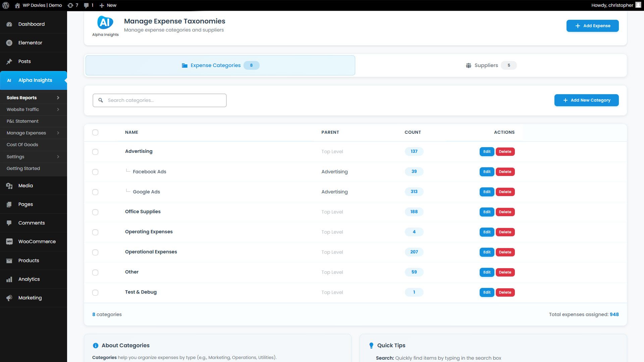The image size is (644, 362).
Task: Open the updates icon in admin bar
Action: point(70,5)
